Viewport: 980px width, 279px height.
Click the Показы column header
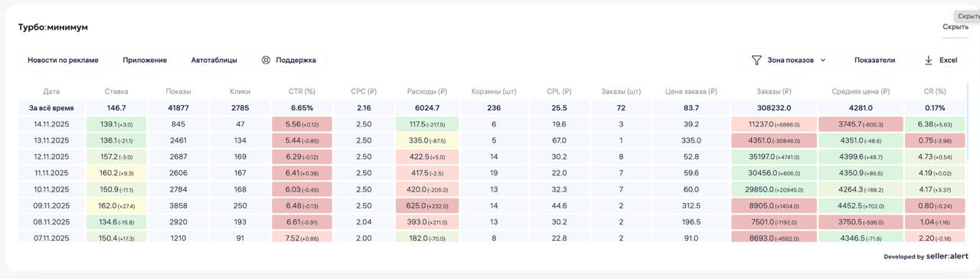click(178, 91)
